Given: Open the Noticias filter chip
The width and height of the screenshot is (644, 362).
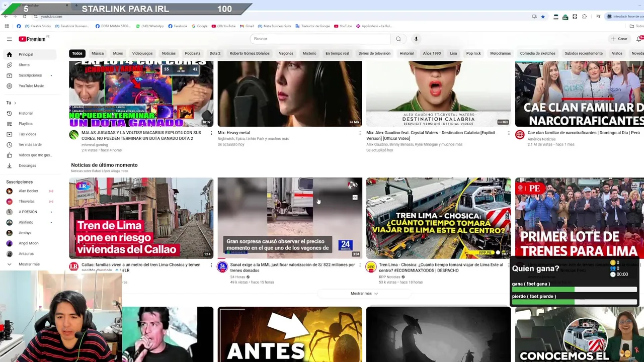Looking at the screenshot, I should point(169,53).
